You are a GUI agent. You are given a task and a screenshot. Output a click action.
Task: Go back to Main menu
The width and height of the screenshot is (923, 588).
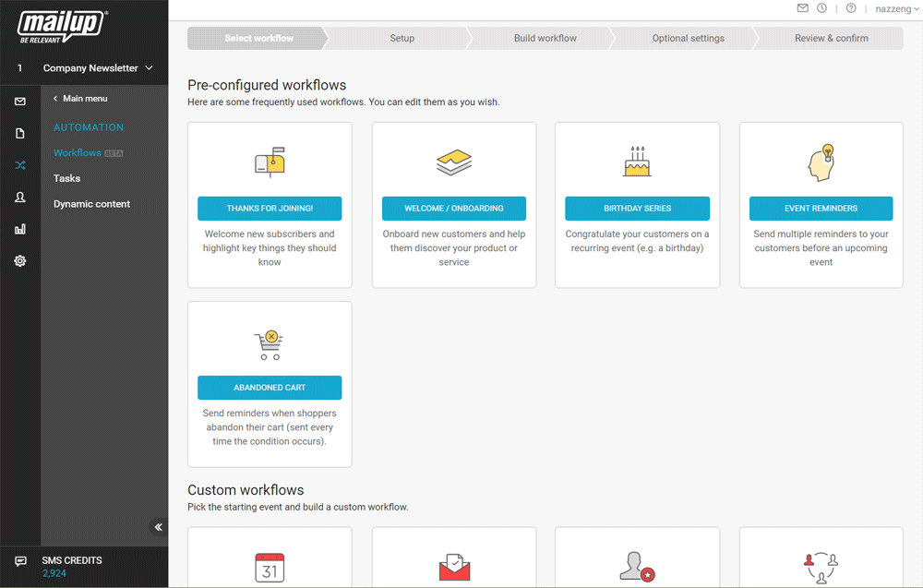point(80,99)
